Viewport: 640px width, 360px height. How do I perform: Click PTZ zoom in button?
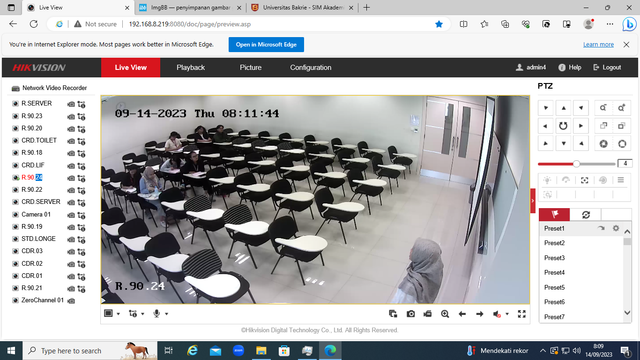[622, 108]
